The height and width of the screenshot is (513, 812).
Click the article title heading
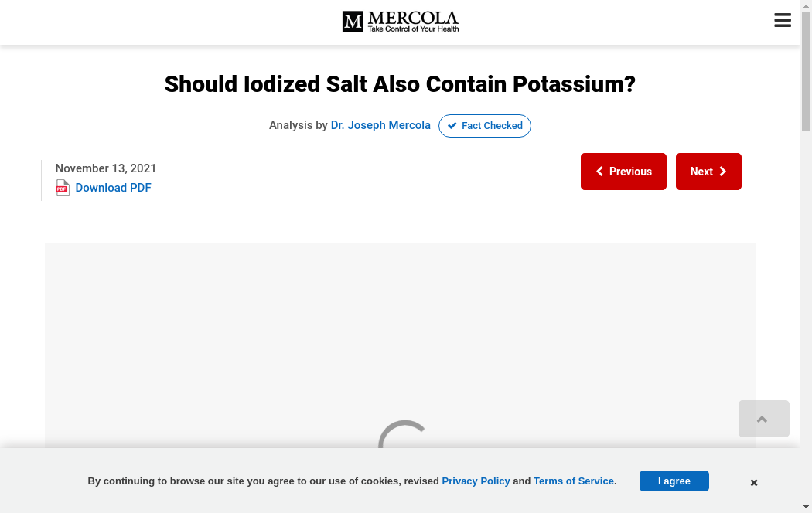click(400, 84)
